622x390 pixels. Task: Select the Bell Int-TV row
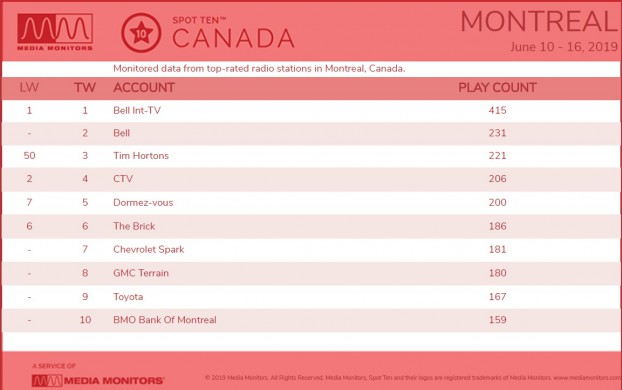pos(311,111)
